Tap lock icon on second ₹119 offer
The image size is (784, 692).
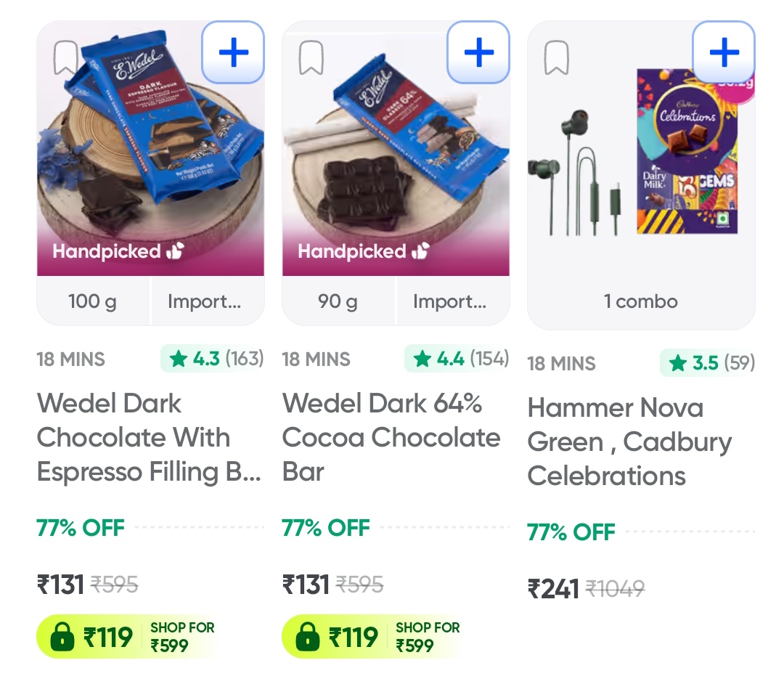coord(309,638)
